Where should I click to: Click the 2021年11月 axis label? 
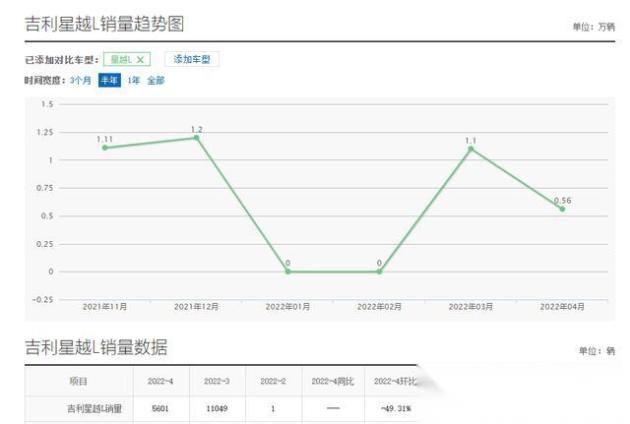(x=105, y=307)
